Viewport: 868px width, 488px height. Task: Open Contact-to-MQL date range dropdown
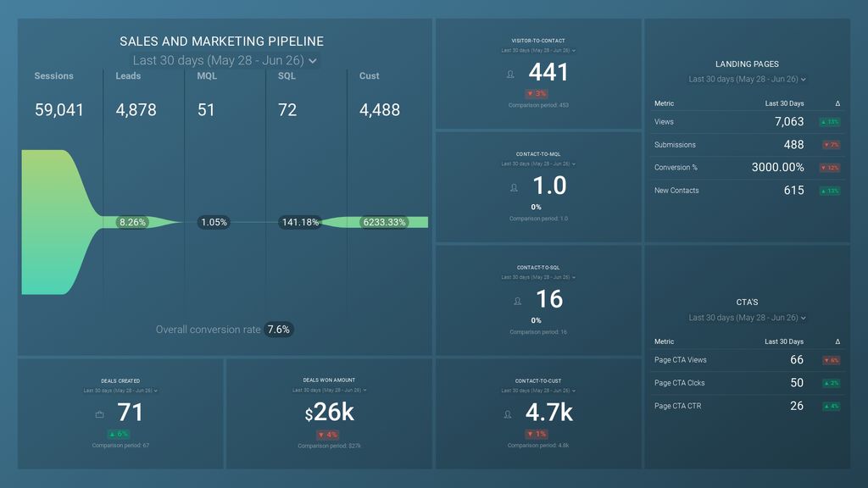click(x=538, y=164)
